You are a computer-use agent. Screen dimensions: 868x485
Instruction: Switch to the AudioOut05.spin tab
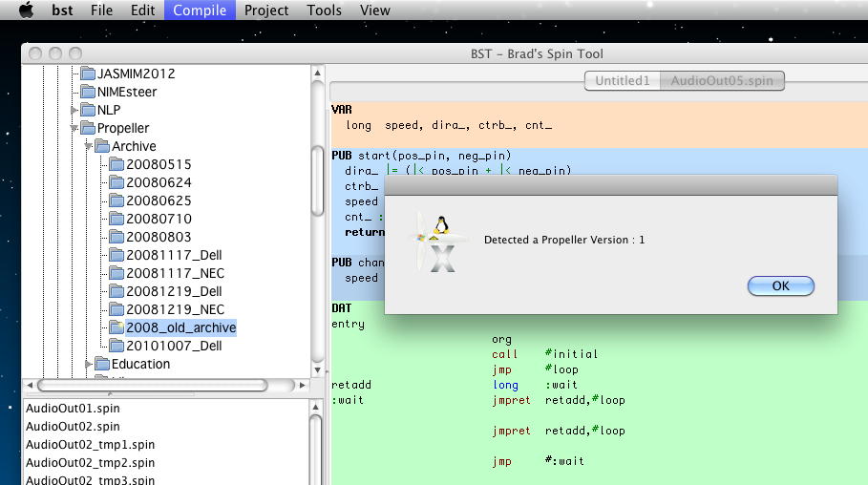pos(722,81)
